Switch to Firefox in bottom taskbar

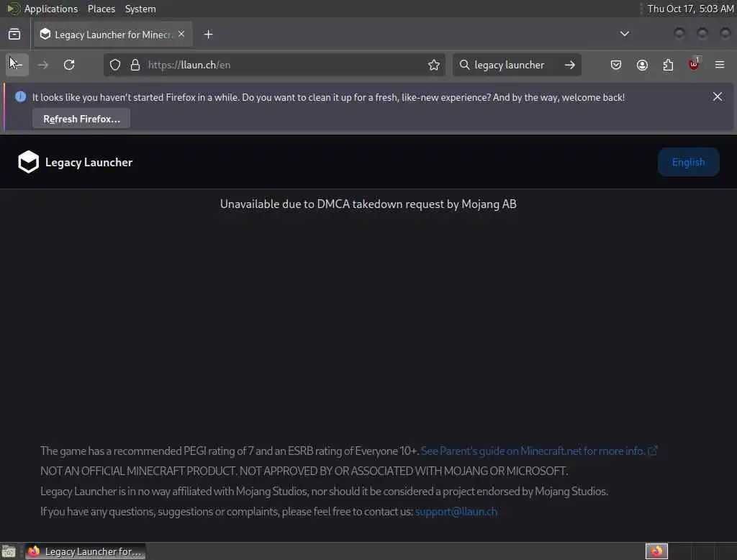coord(85,551)
